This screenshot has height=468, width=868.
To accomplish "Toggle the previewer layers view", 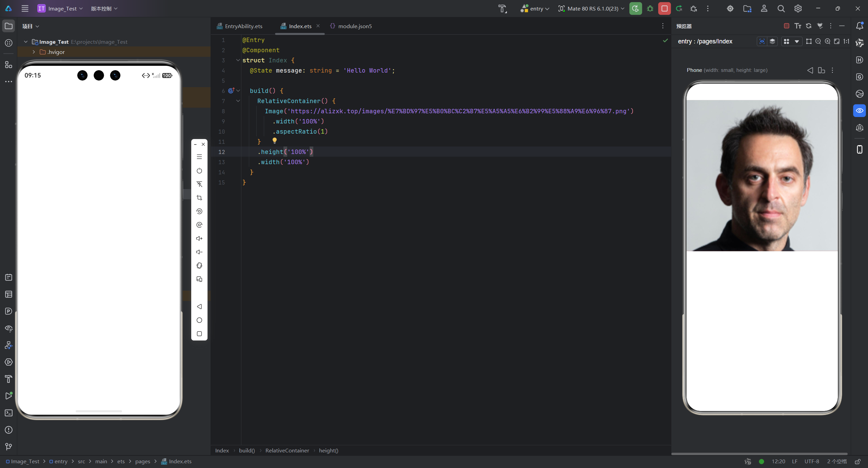I will 772,41.
